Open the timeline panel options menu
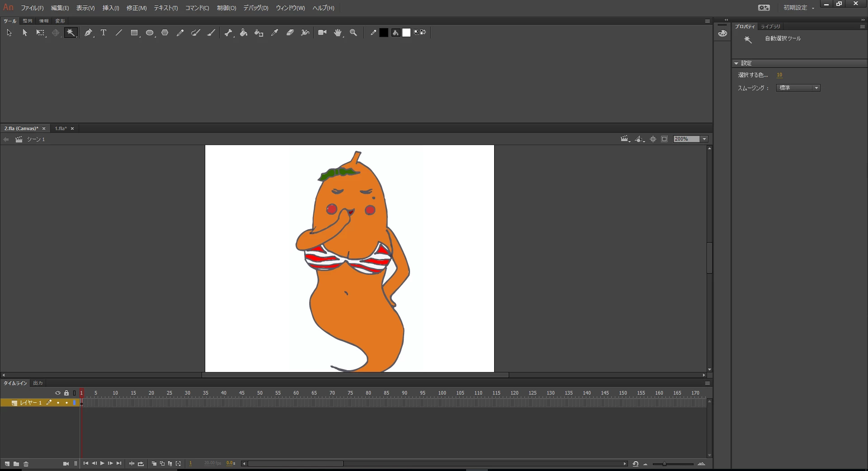Viewport: 868px width, 471px height. coord(708,383)
